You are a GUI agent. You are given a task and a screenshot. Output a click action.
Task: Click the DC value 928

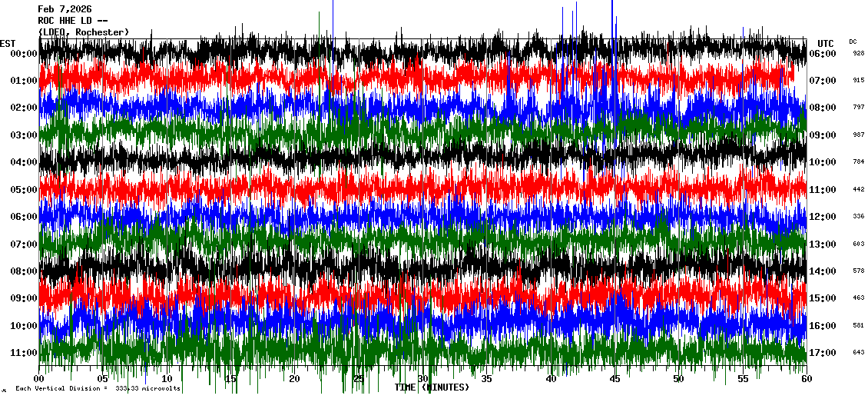(858, 54)
